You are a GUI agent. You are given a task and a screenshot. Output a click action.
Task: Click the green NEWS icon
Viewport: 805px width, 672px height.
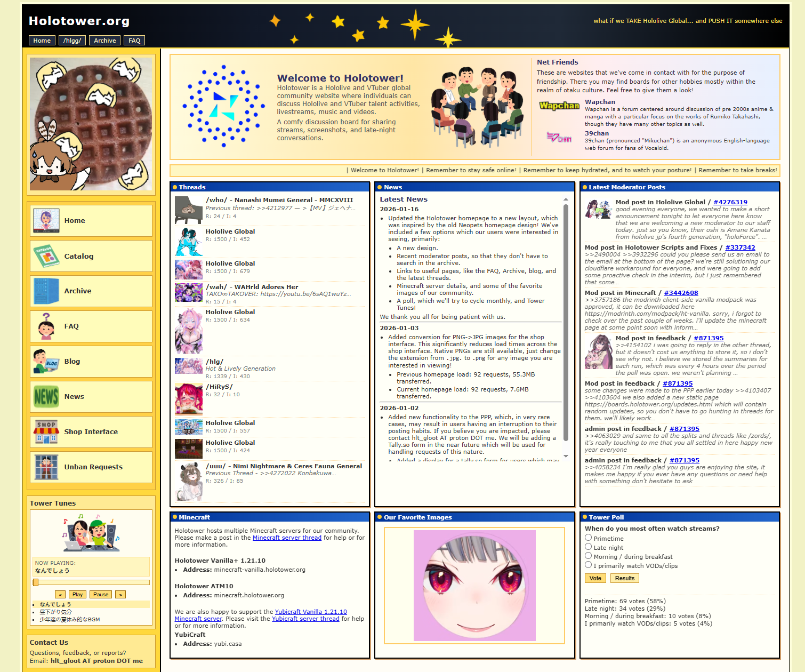[x=46, y=397]
